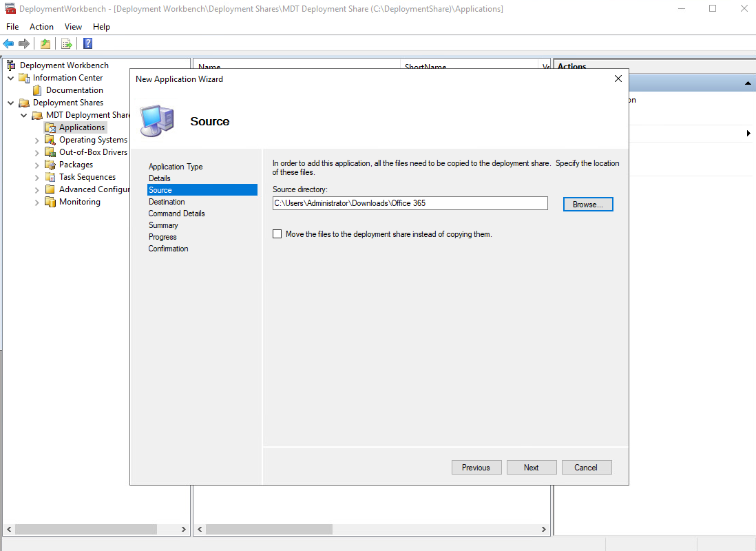The image size is (756, 551).
Task: Select the Application Type wizard step
Action: pyautogui.click(x=176, y=167)
